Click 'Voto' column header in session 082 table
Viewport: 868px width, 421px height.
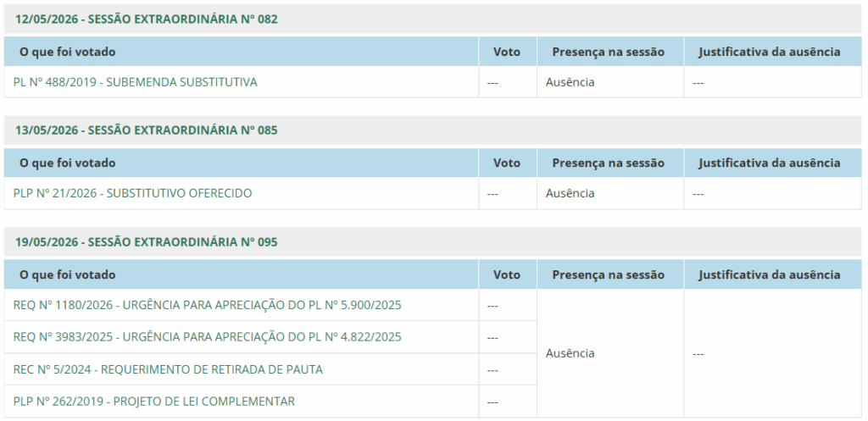pyautogui.click(x=507, y=52)
